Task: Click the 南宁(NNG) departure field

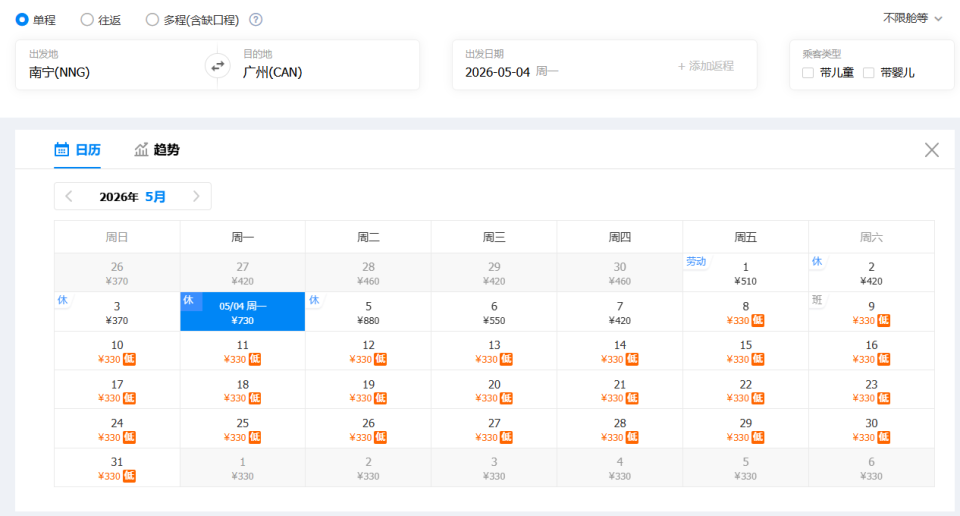Action: point(116,65)
